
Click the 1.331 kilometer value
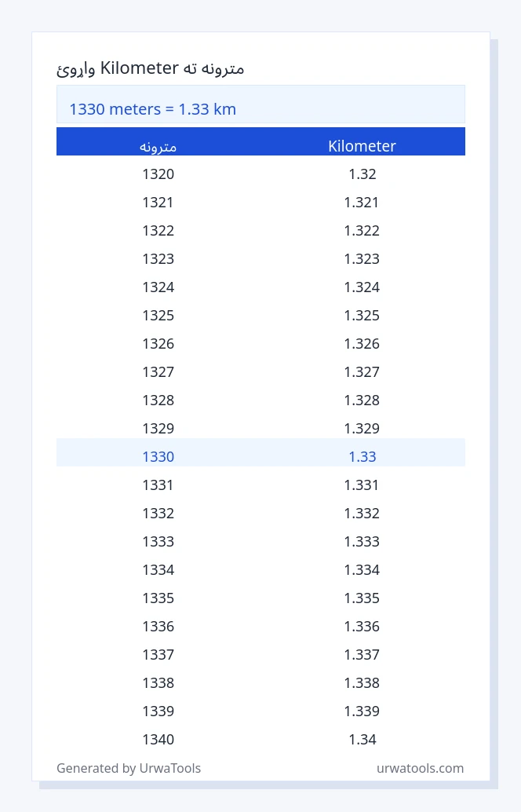[x=362, y=485]
